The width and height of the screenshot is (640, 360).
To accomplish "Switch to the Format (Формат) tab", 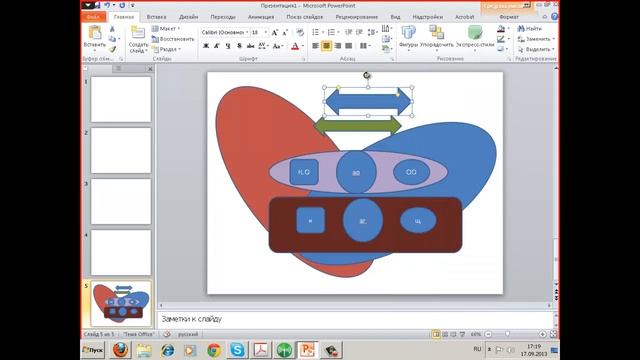I will click(509, 17).
